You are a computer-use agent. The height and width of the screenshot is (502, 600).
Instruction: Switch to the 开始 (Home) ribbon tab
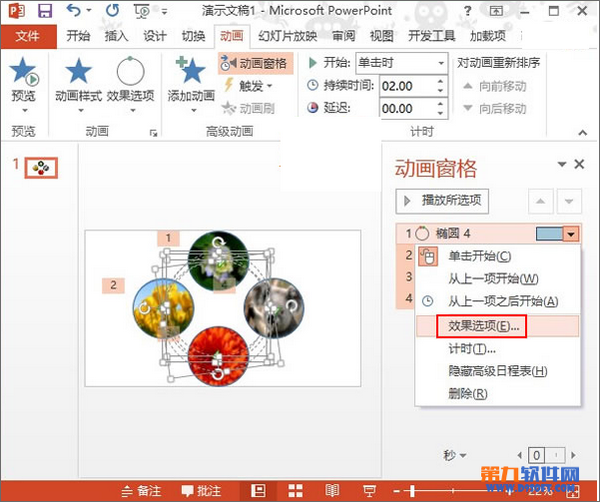tap(78, 36)
